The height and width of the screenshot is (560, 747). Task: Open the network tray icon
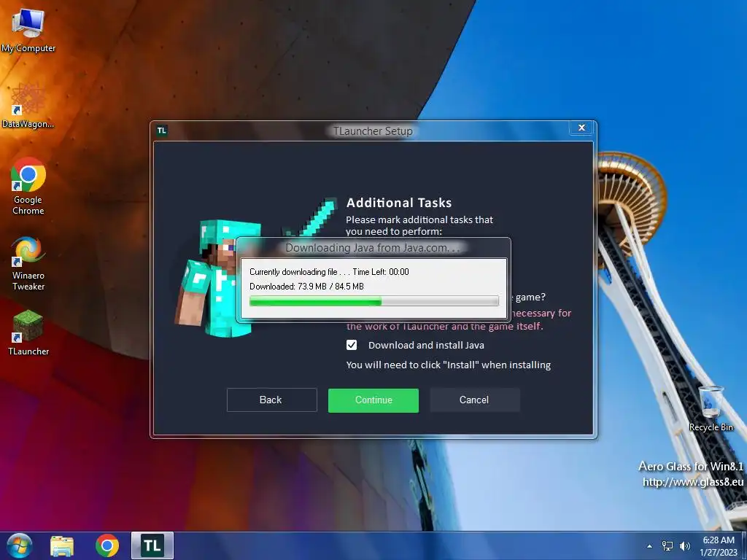tap(667, 546)
